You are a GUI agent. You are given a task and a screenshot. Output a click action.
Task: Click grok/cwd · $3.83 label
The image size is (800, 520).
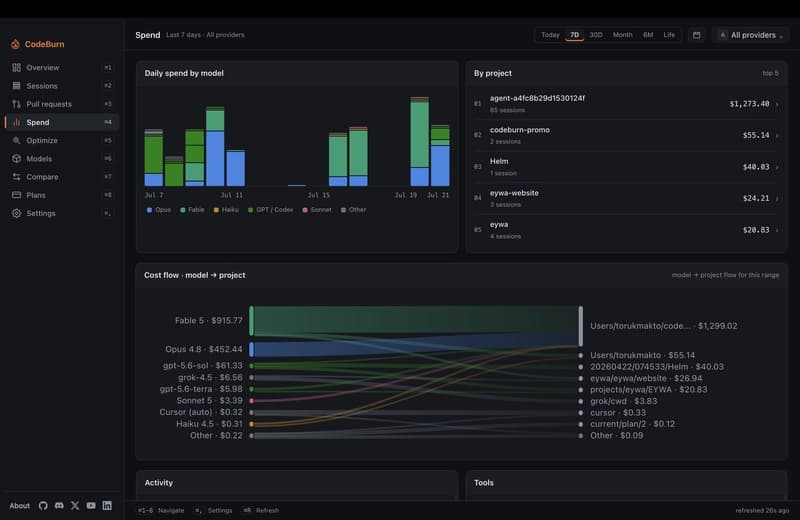[x=623, y=401]
